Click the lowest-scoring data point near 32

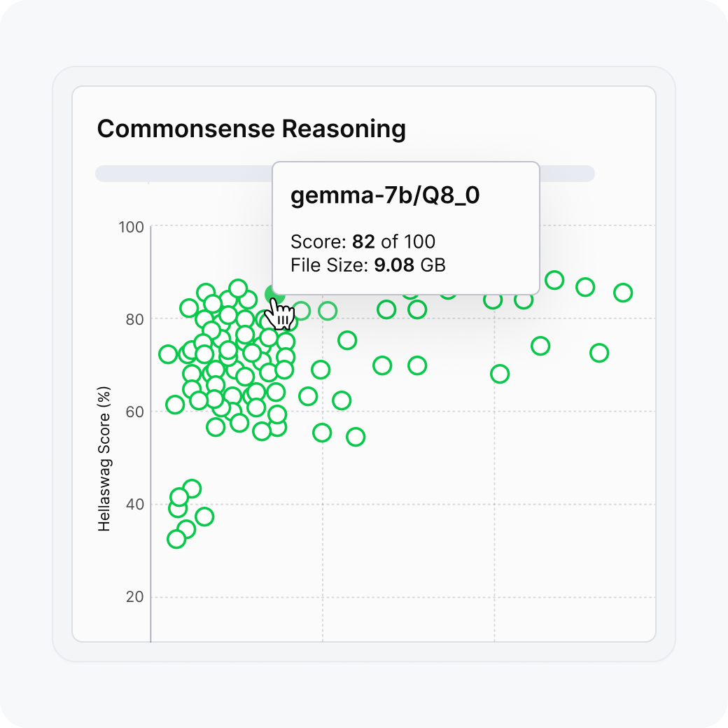(x=176, y=538)
